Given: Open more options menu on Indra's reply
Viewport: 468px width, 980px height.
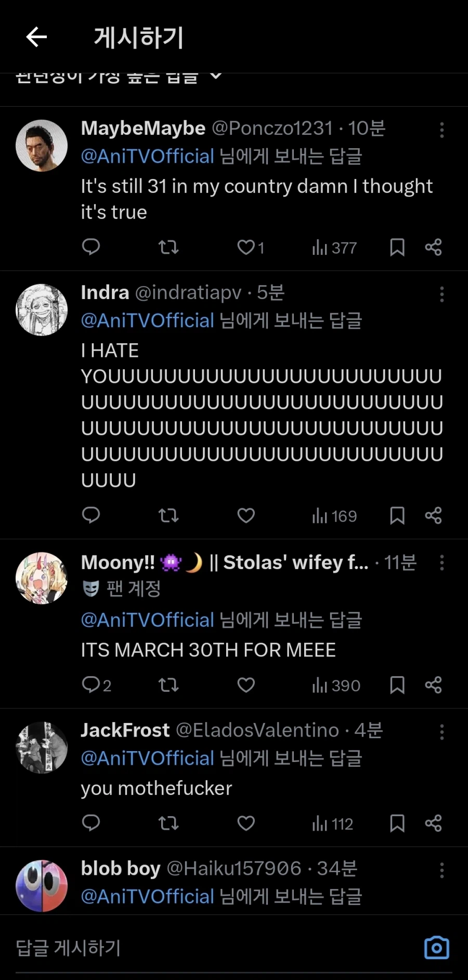Looking at the screenshot, I should (x=442, y=294).
